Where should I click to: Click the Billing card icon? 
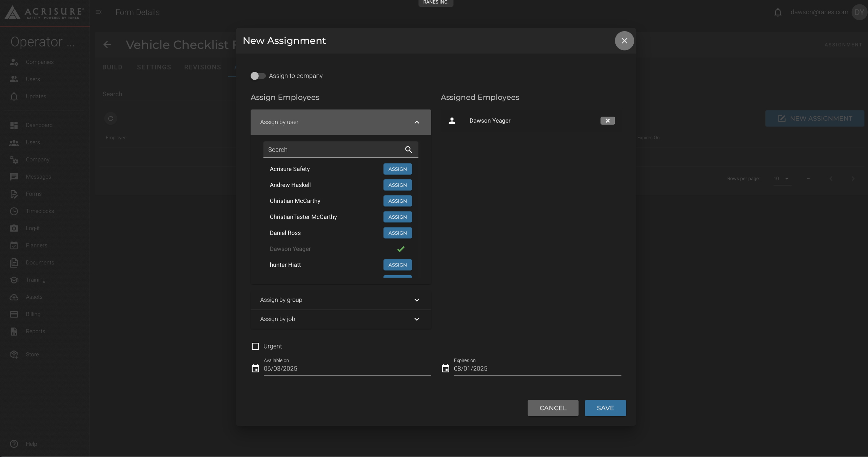(14, 314)
